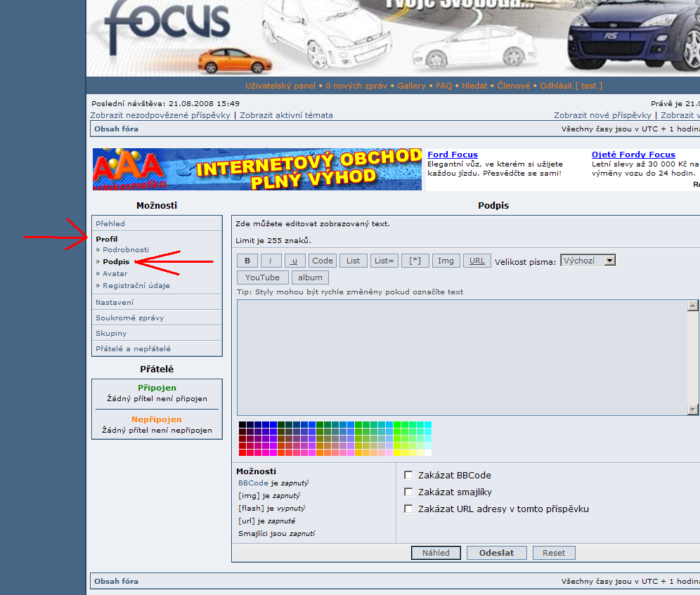Click inside the signature text area

click(461, 357)
